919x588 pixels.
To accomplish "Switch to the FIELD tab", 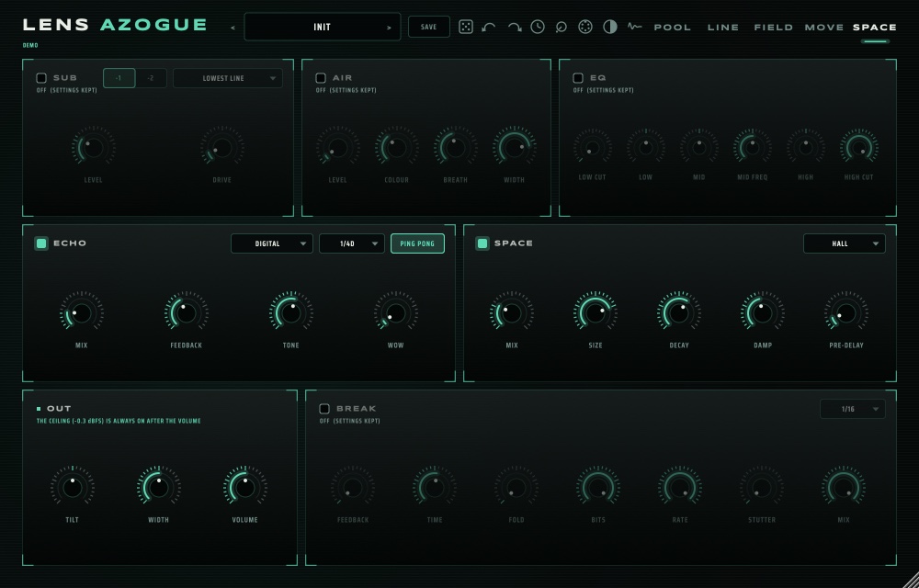I will [774, 27].
